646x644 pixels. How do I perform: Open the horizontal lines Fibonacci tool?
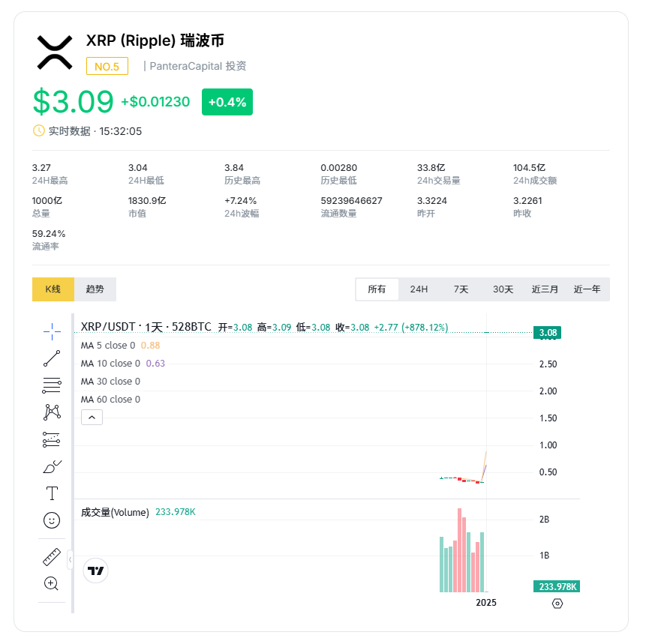(x=52, y=385)
